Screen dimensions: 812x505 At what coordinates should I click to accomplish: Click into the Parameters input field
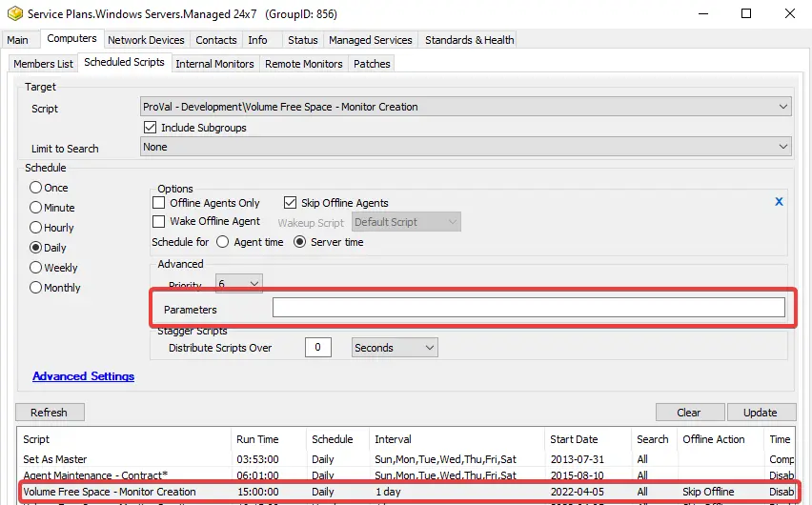tap(529, 307)
